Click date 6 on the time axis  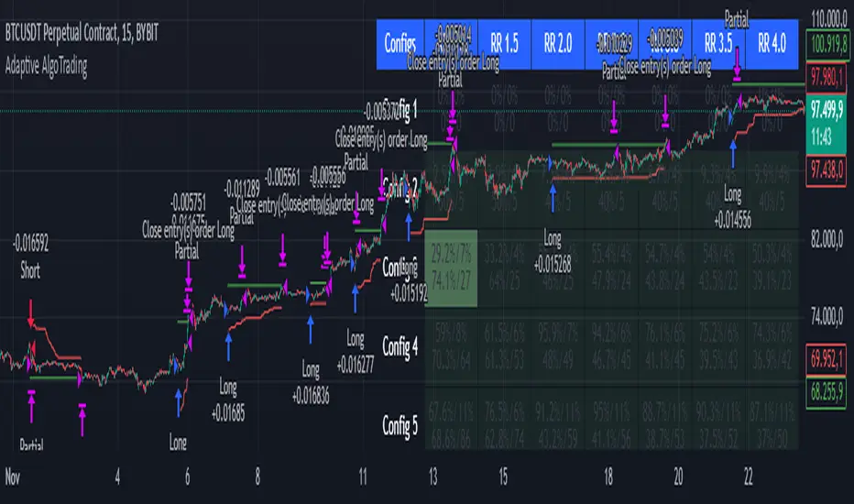[x=187, y=477]
